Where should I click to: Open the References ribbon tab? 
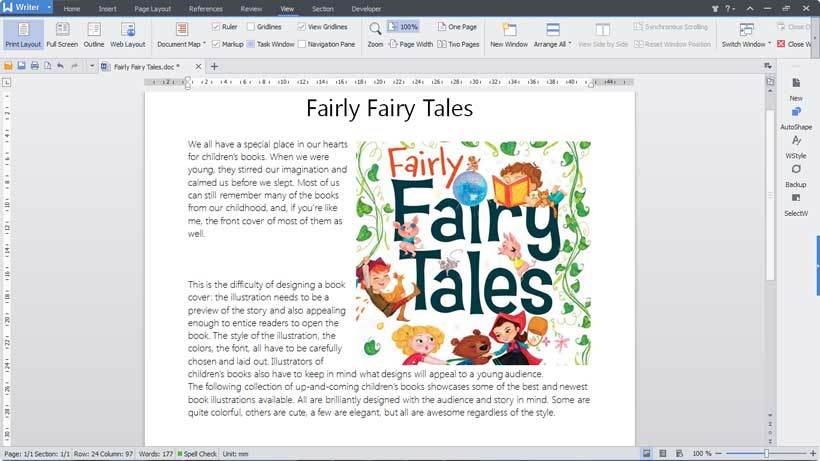pyautogui.click(x=206, y=9)
